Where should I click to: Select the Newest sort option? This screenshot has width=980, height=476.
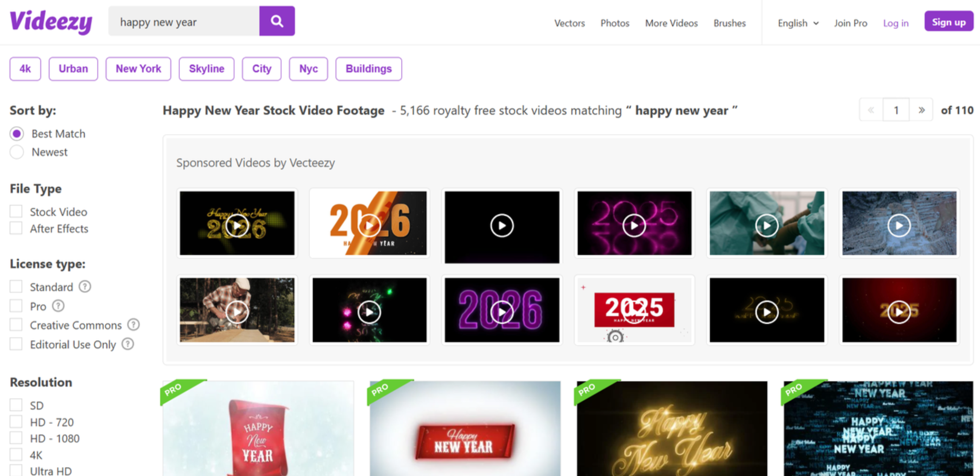[17, 152]
